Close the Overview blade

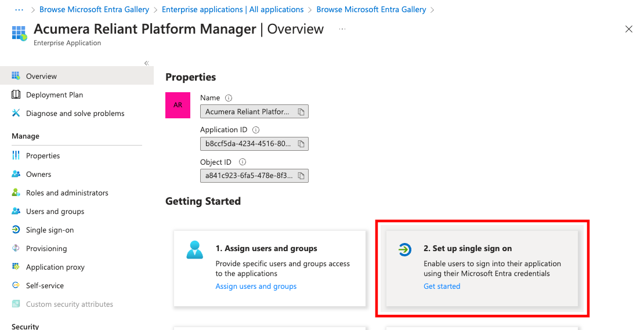pyautogui.click(x=628, y=29)
